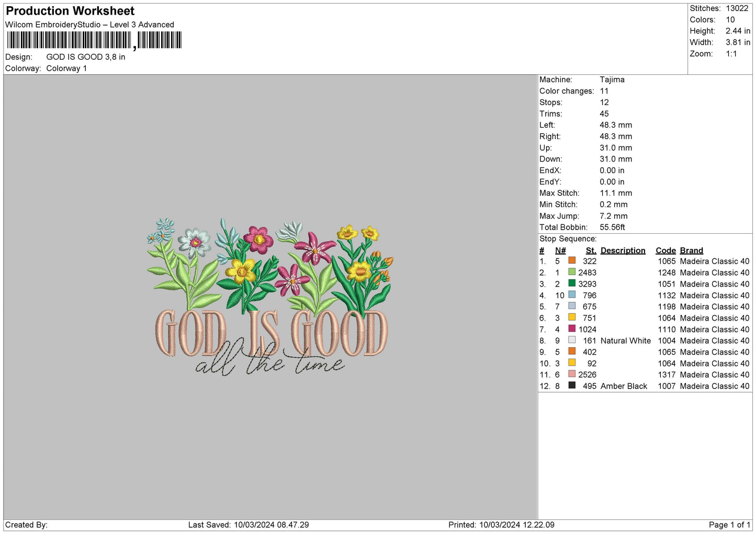Click the 'Code' column header
This screenshot has width=756, height=534.
click(x=666, y=251)
